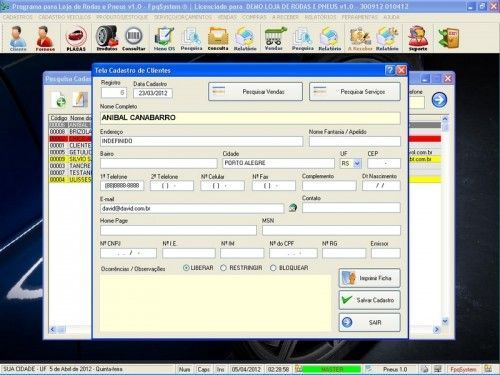Click into the Contato field
Image resolution: width=500 pixels, height=375 pixels.
[351, 208]
